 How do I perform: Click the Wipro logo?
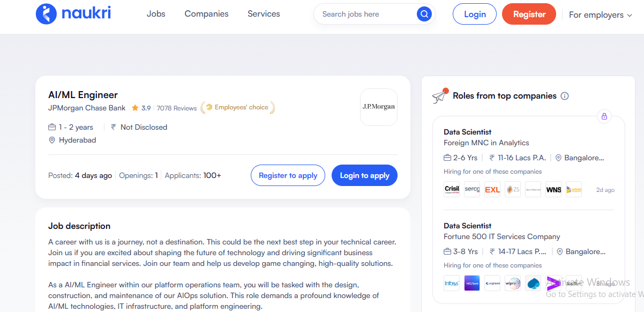point(513,283)
